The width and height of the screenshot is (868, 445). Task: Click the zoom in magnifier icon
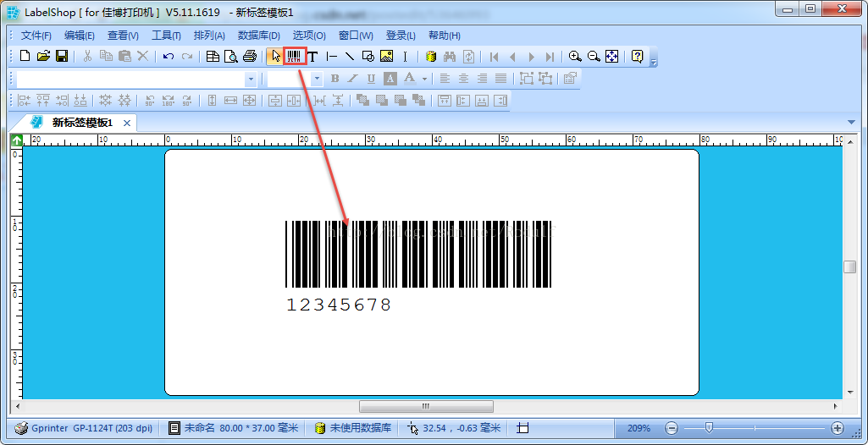click(576, 56)
